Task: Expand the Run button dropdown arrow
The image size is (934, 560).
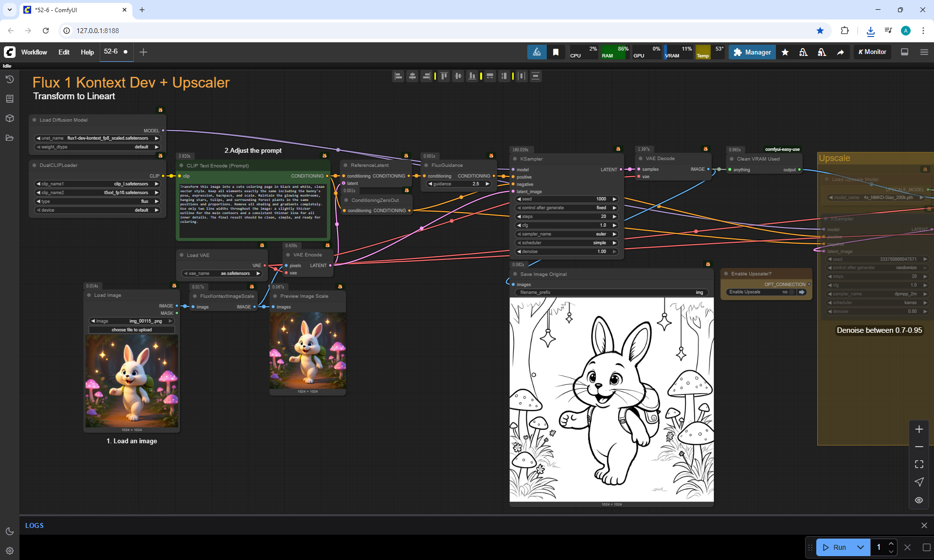Action: [x=860, y=547]
